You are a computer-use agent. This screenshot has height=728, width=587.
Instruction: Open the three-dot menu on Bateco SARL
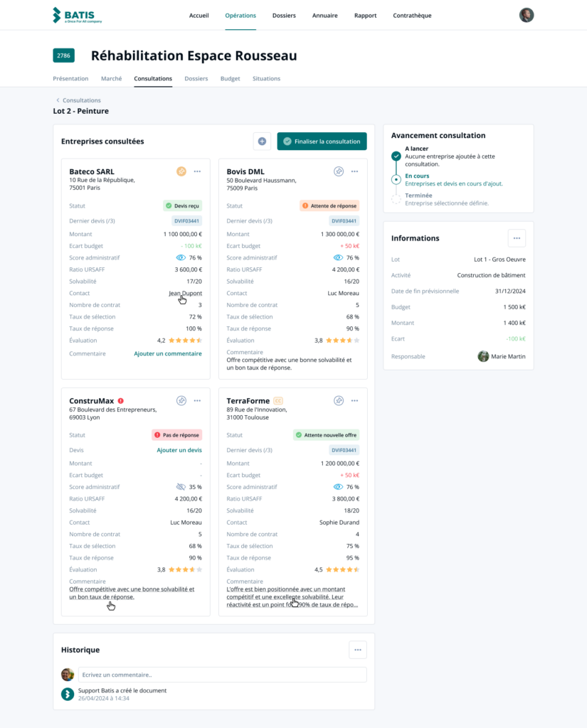(x=197, y=171)
